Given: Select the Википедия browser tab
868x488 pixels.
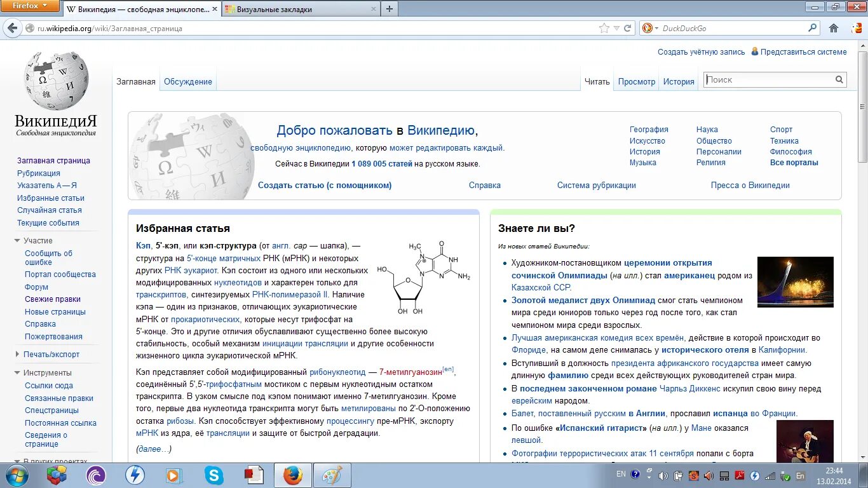Looking at the screenshot, I should coord(142,9).
